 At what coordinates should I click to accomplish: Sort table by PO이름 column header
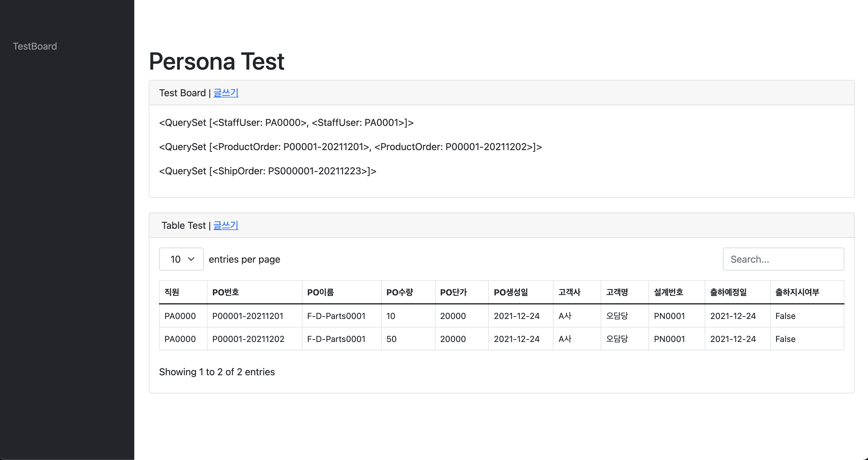click(320, 292)
